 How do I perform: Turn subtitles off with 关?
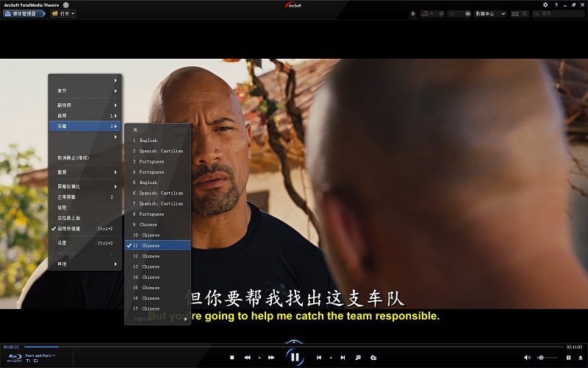pyautogui.click(x=157, y=130)
